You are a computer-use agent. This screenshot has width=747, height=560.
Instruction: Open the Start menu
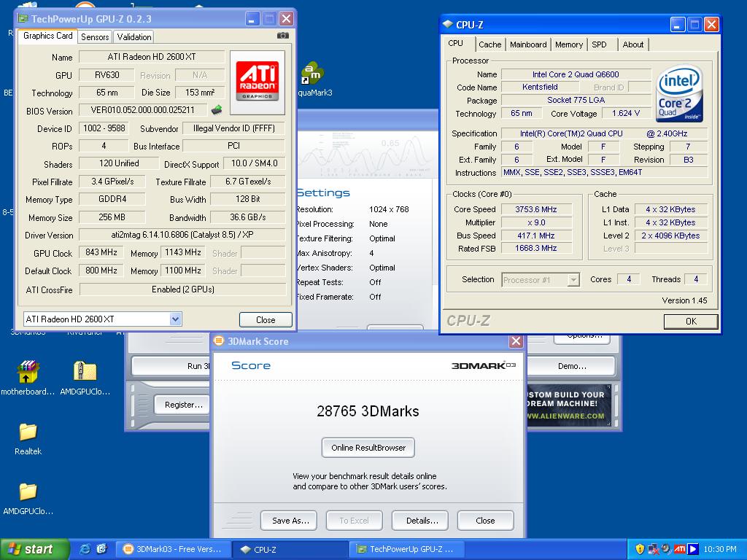pos(34,549)
